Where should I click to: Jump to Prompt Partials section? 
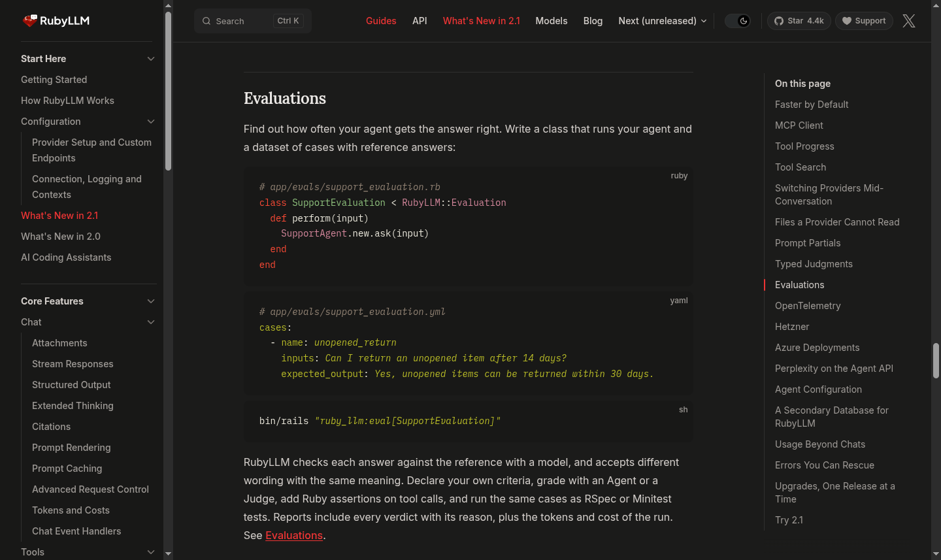808,243
